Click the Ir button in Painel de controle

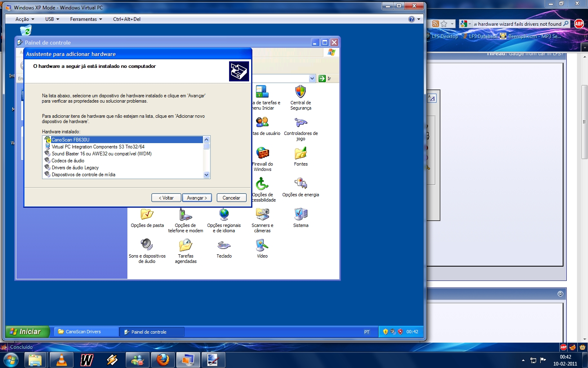point(325,79)
